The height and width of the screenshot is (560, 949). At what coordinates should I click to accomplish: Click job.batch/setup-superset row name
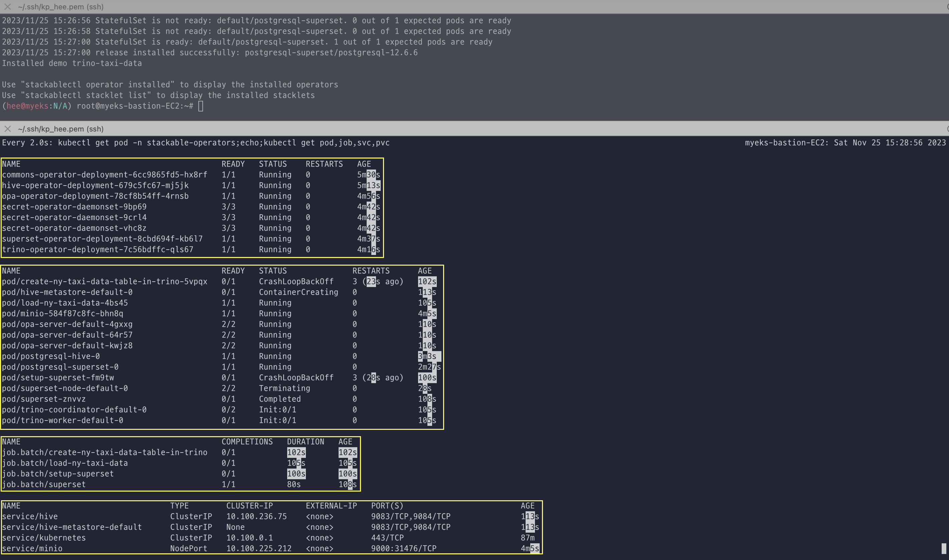(x=57, y=474)
